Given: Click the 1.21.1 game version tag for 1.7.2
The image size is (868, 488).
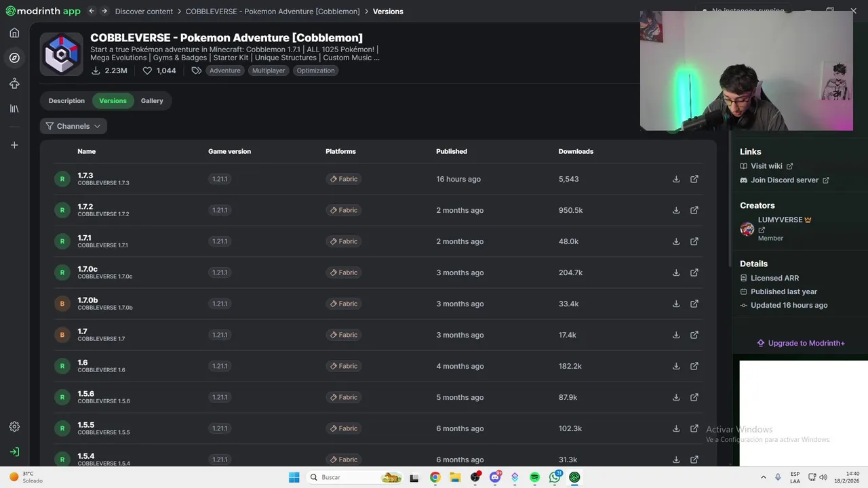Looking at the screenshot, I should [220, 210].
